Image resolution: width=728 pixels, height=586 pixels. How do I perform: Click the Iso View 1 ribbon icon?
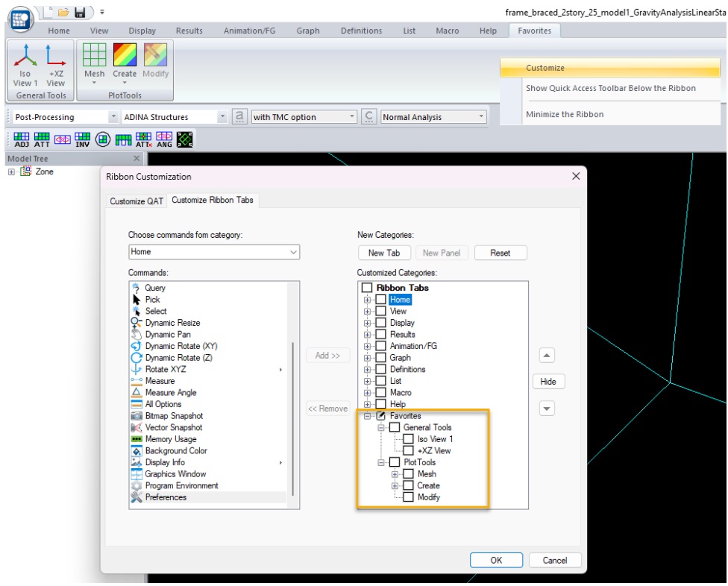(25, 57)
